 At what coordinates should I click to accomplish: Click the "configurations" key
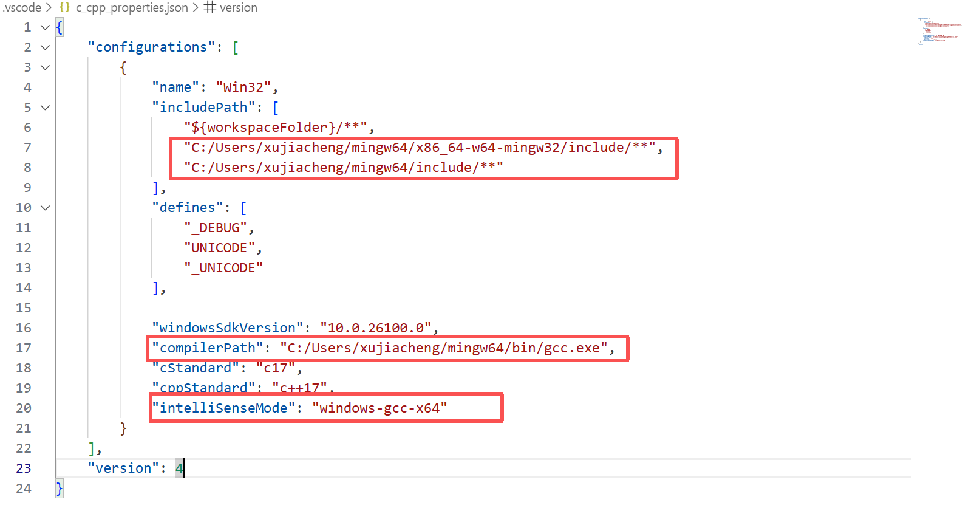(151, 47)
